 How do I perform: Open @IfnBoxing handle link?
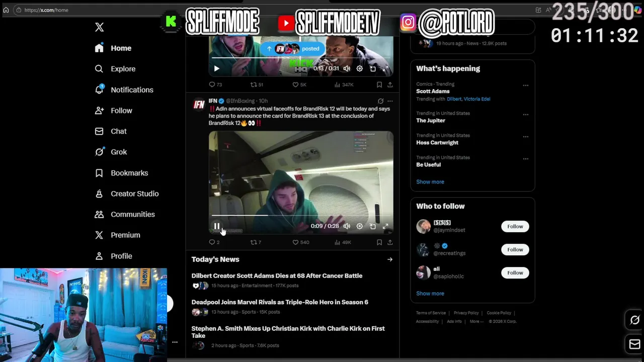coord(240,101)
